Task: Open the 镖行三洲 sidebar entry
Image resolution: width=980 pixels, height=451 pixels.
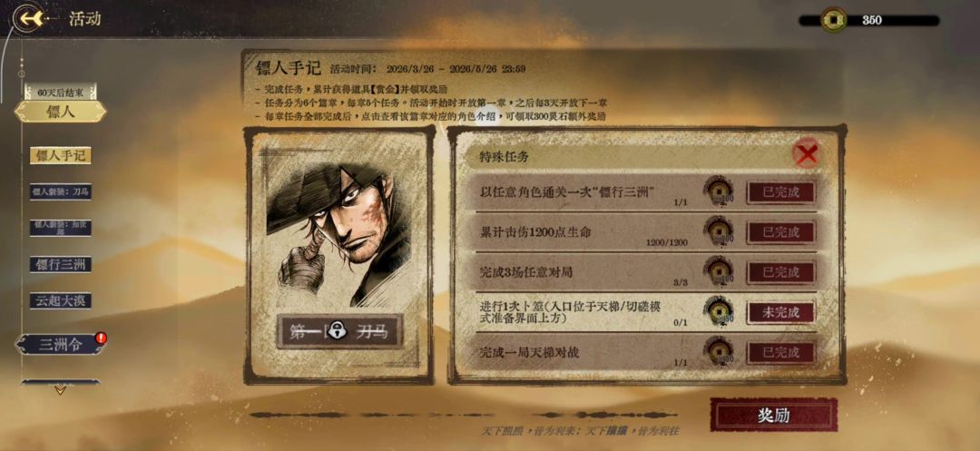Action: (61, 264)
